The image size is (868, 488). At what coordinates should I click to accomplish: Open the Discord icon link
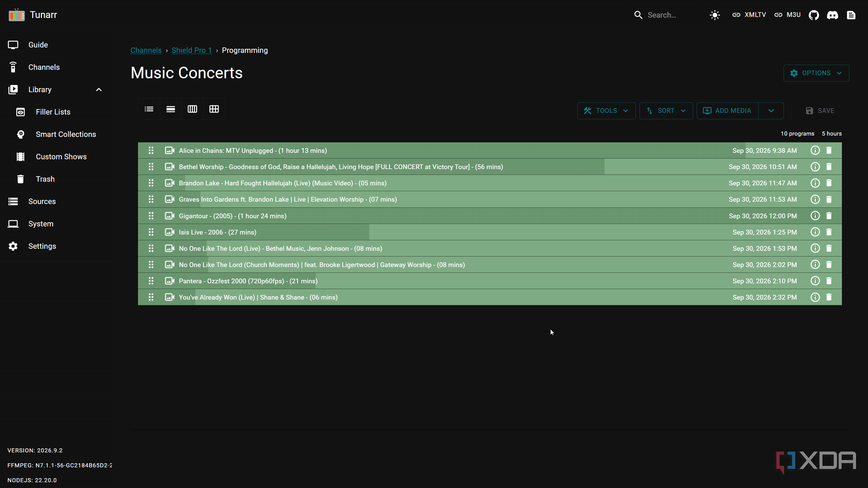coord(832,15)
